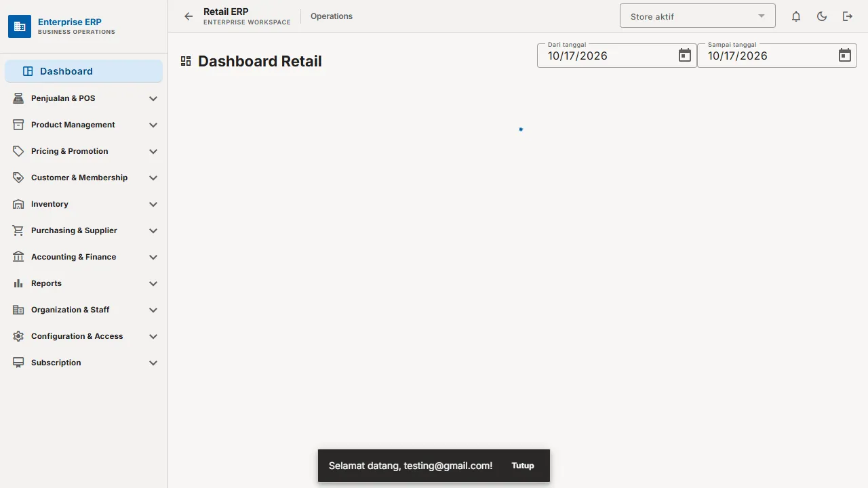Click the Retail ERP workspace title
This screenshot has height=488, width=868.
[x=226, y=12]
